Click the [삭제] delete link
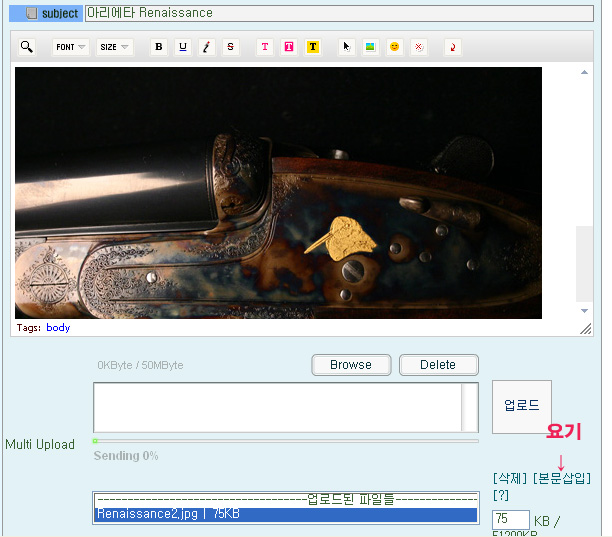Screen dimensions: 612x537 [510, 478]
